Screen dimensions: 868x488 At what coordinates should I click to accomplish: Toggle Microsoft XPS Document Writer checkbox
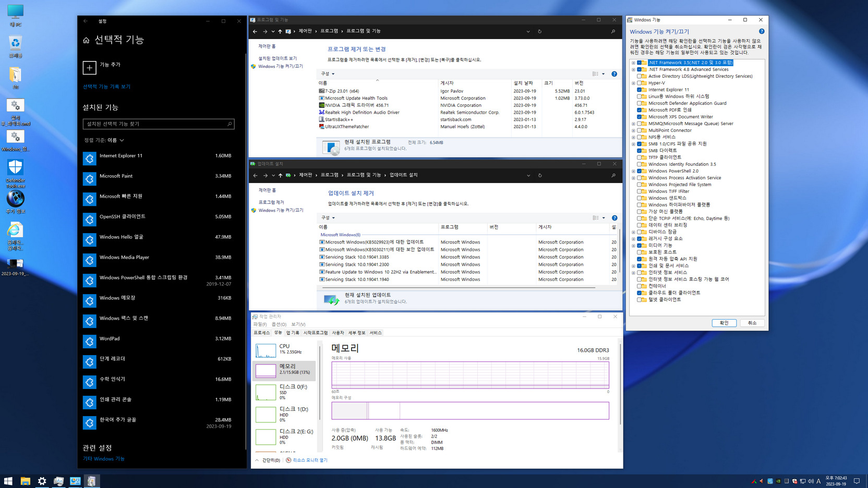pos(640,117)
